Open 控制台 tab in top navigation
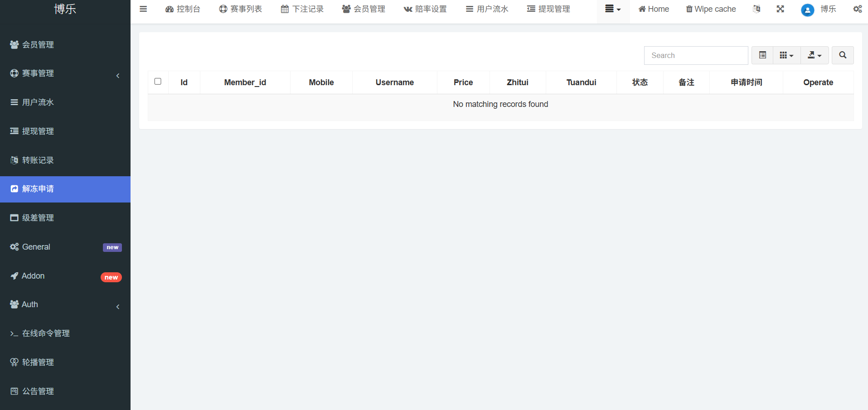The height and width of the screenshot is (410, 868). pyautogui.click(x=183, y=9)
